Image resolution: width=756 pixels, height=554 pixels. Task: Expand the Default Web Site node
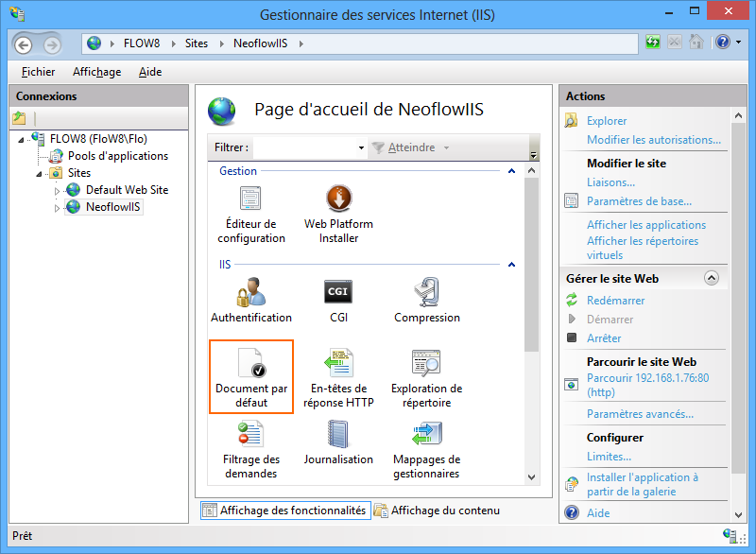[57, 191]
